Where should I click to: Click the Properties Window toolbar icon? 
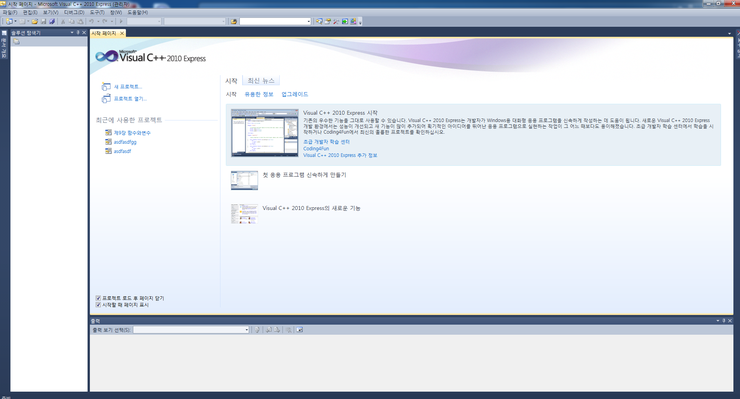tap(328, 21)
